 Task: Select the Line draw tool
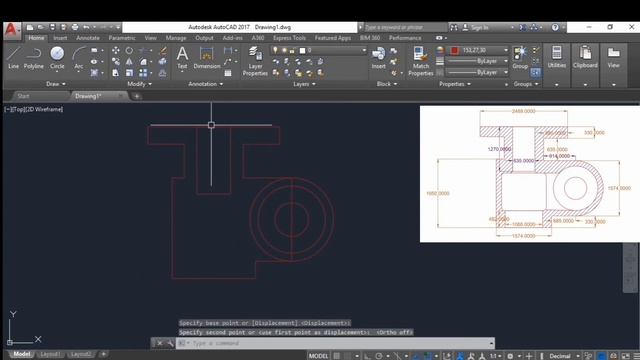click(x=13, y=58)
